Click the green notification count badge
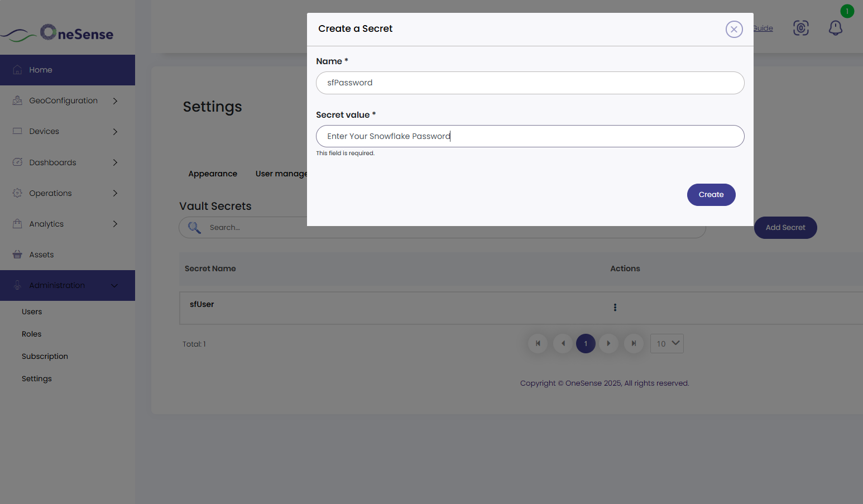 [x=847, y=11]
